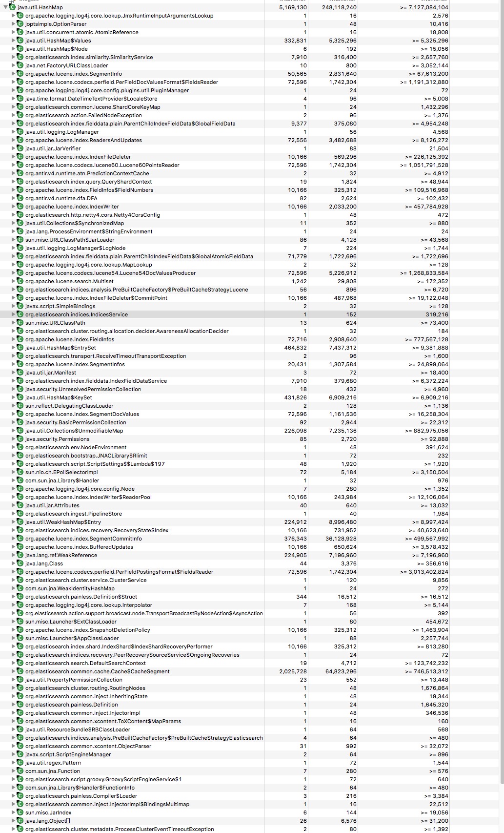Click retained heap value >= 3,013,402,824
This screenshot has height=833, width=504.
(424, 572)
